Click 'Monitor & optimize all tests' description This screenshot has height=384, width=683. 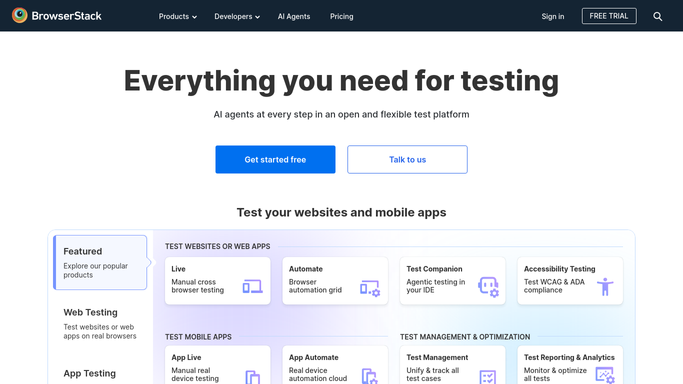(x=555, y=374)
